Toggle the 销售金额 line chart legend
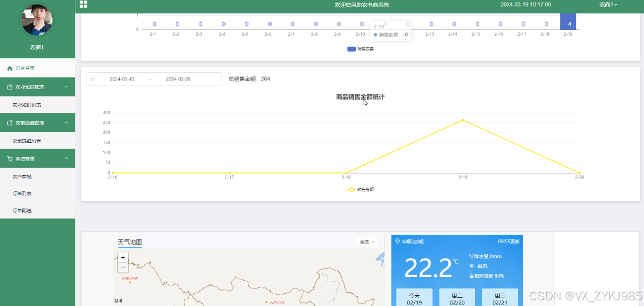This screenshot has width=644, height=306. point(360,189)
